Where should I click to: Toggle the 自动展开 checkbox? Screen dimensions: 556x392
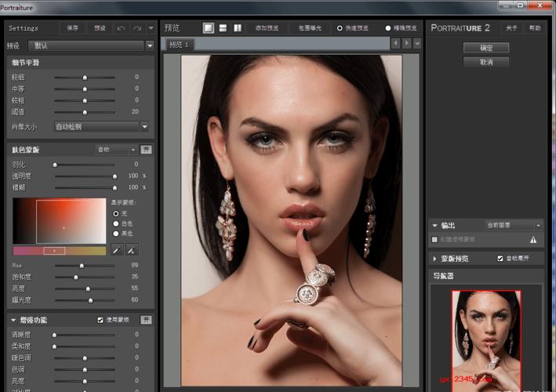point(500,258)
